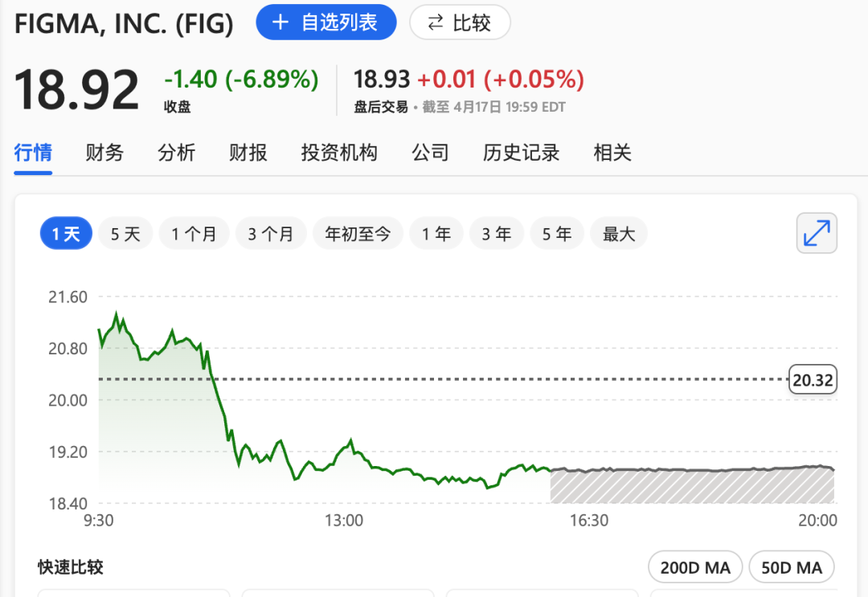Select the 1天 time range
Image resolution: width=868 pixels, height=597 pixels.
[x=65, y=233]
